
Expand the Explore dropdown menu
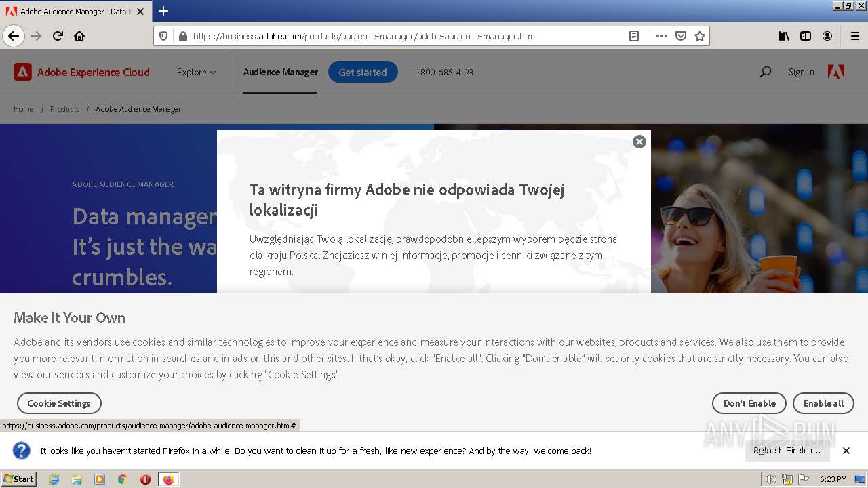tap(196, 72)
